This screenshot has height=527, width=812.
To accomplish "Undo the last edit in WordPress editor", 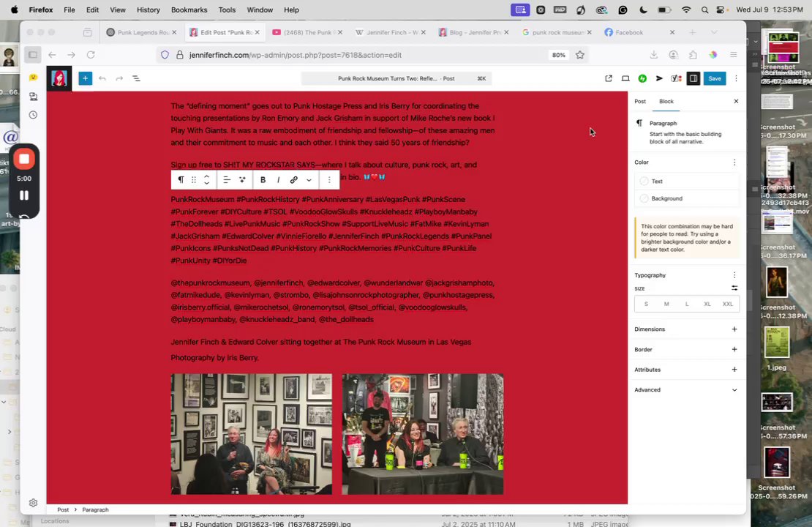I will 102,78.
